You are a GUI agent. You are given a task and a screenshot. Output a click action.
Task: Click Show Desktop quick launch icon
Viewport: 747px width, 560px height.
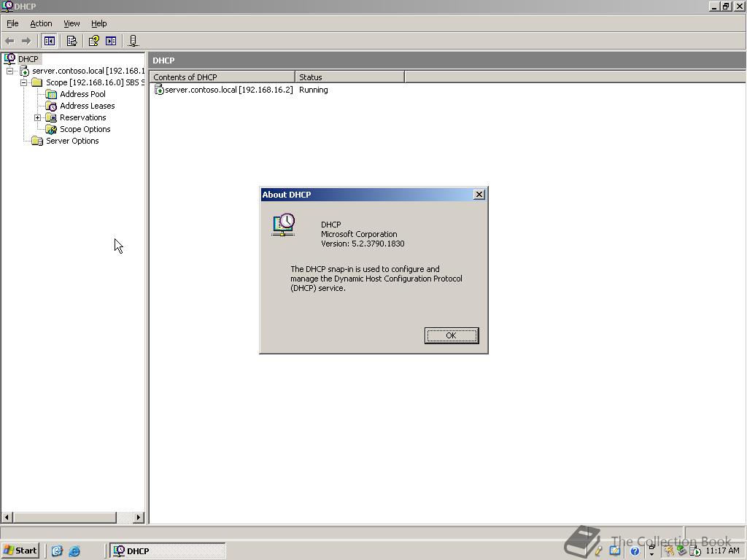(x=57, y=551)
